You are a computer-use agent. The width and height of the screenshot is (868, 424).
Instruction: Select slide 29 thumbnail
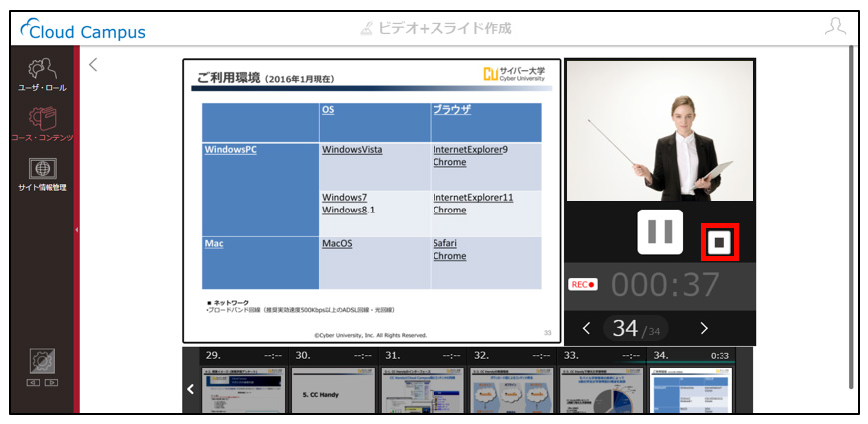tap(244, 390)
